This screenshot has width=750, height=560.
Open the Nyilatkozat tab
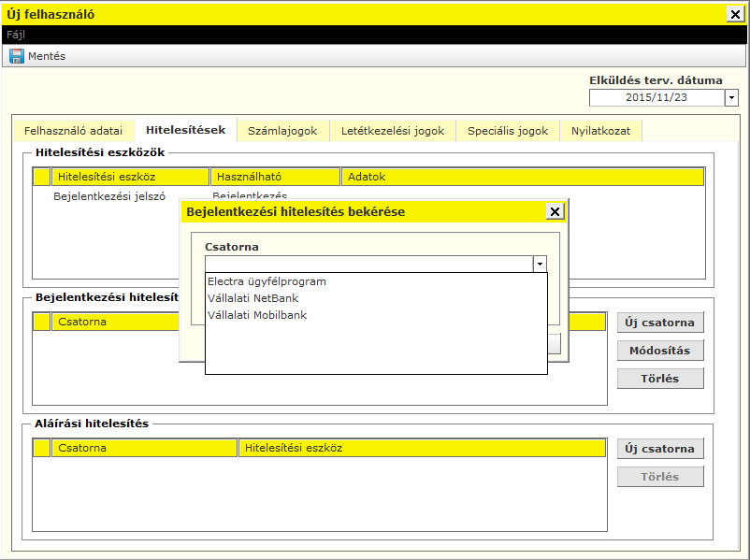600,131
